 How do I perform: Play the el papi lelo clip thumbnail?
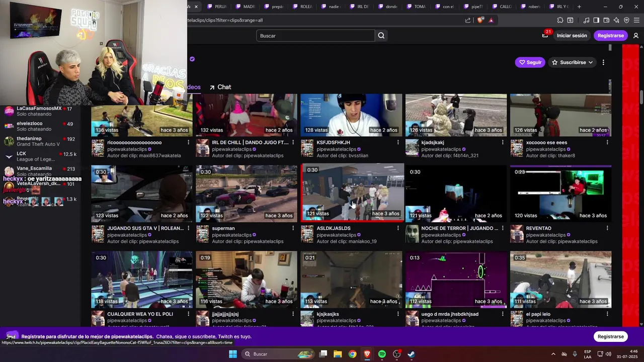pyautogui.click(x=560, y=280)
